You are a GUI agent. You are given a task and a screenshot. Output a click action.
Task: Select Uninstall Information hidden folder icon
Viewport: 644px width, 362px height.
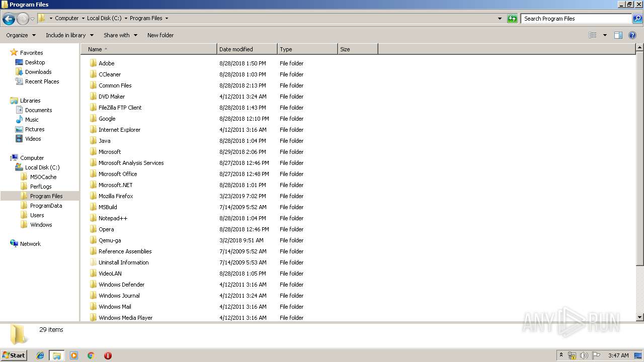click(93, 262)
